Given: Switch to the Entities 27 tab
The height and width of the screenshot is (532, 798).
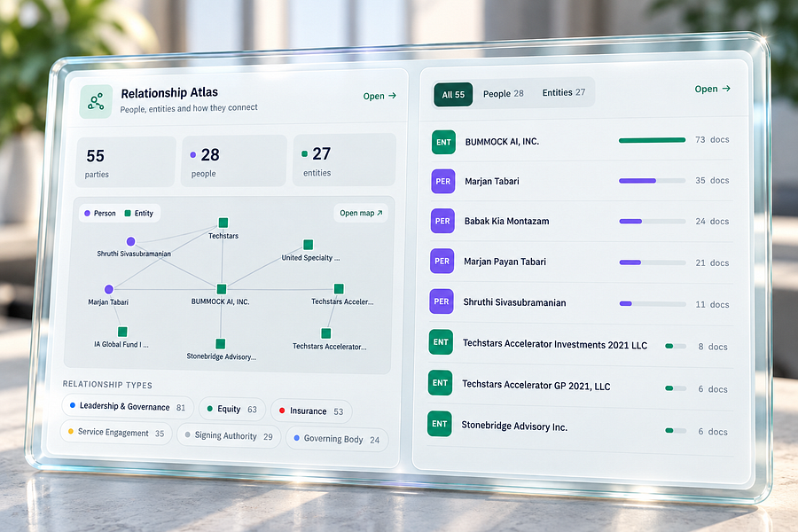Looking at the screenshot, I should click(x=563, y=92).
